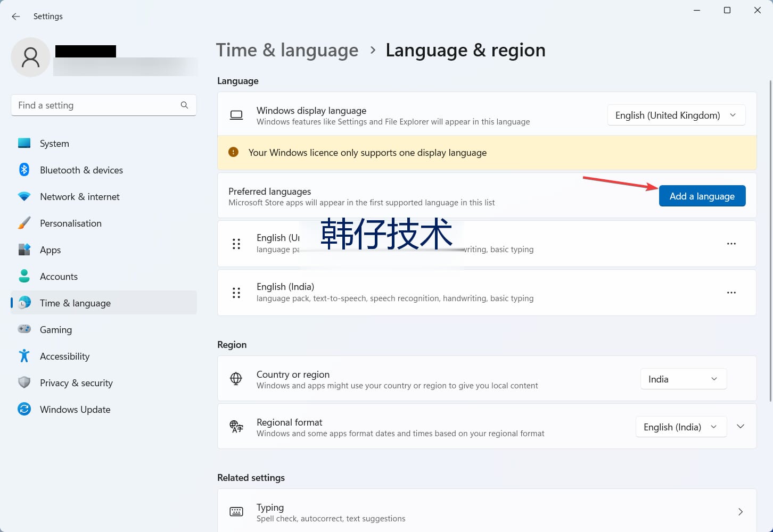Click the user profile avatar
773x532 pixels.
coord(31,57)
